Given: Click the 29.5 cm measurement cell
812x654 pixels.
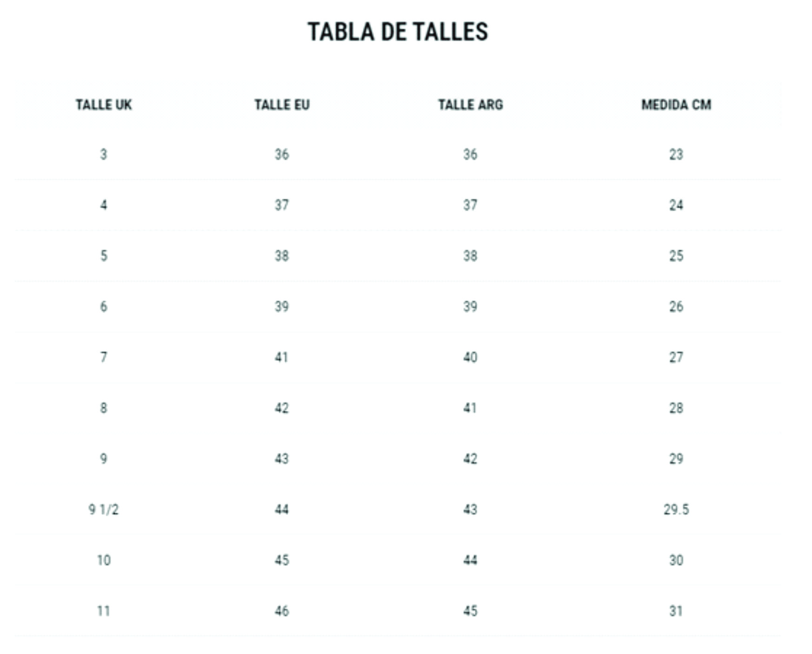Looking at the screenshot, I should coord(676,510).
